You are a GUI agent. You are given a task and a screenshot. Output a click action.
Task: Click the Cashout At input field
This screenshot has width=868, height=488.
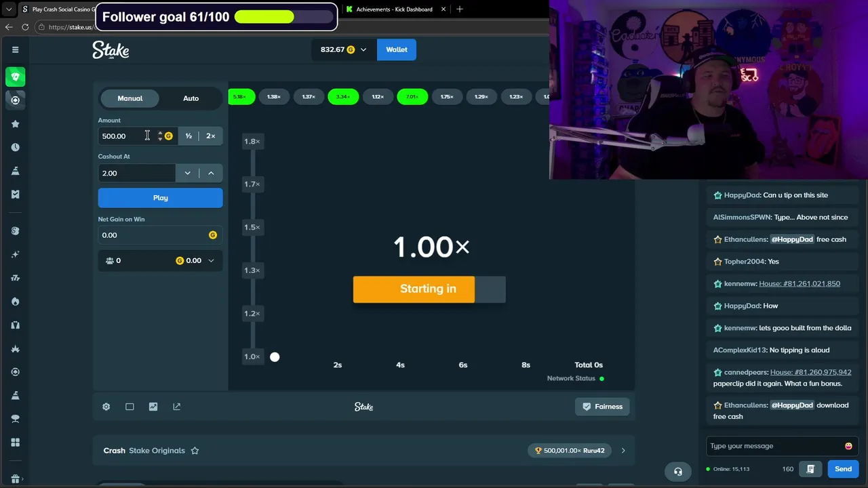[136, 174]
